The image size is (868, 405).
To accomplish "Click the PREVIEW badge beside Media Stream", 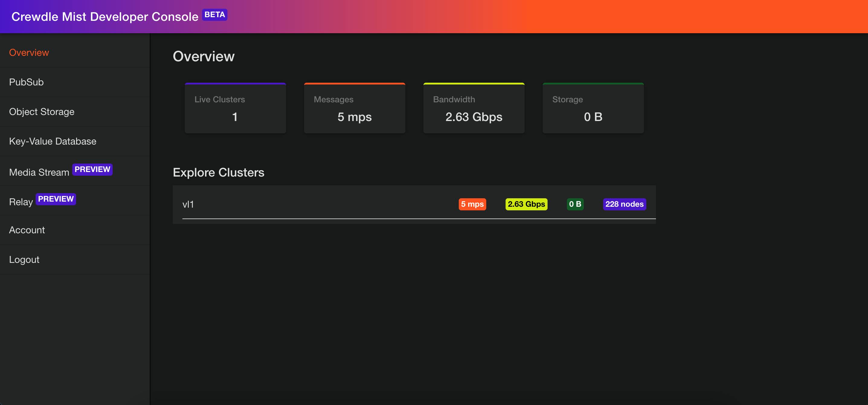I will point(92,169).
